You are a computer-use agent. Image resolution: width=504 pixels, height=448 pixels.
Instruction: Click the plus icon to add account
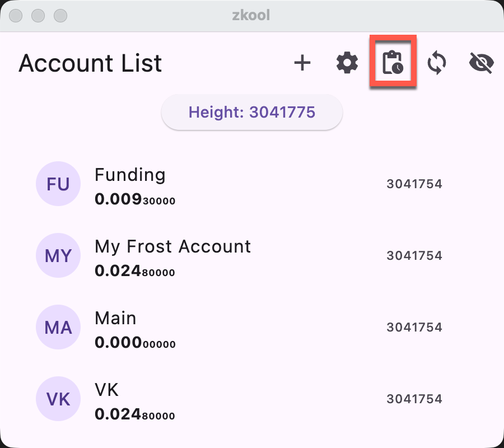[302, 63]
